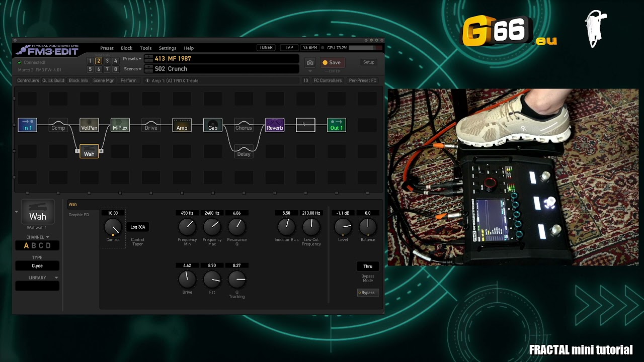This screenshot has height=362, width=644.
Task: Open the Library selection field
Action: [37, 286]
